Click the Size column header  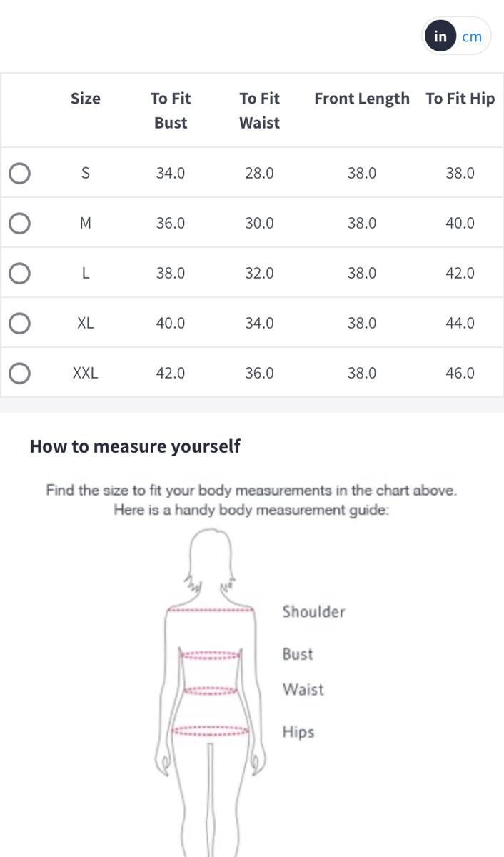86,99
